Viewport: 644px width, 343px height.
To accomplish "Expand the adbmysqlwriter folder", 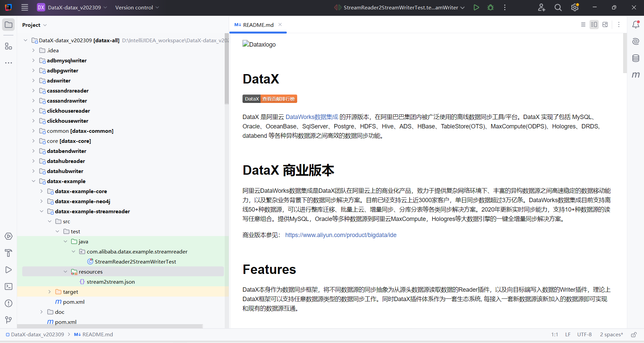I will [x=33, y=60].
